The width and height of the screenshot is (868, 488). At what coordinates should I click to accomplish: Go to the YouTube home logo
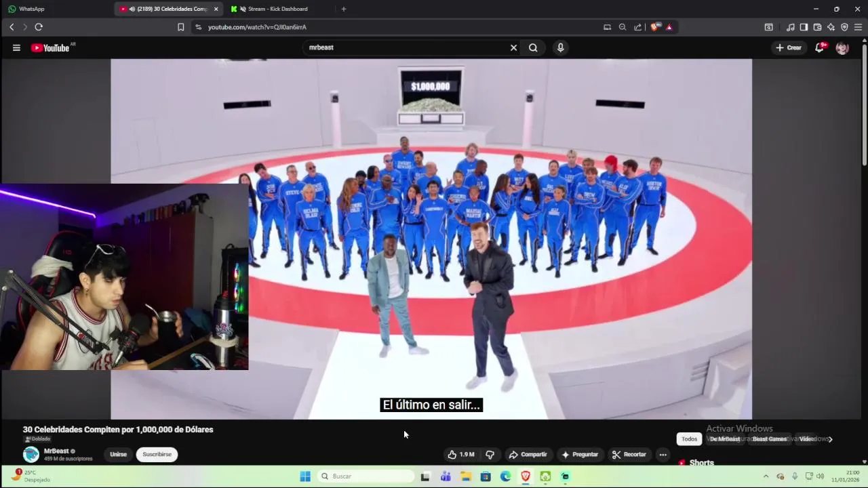point(52,47)
